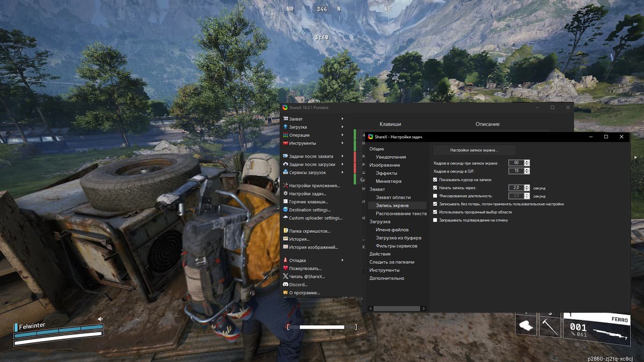644x362 pixels.
Task: Click the Discord icon in ShareX menu
Action: pos(286,285)
